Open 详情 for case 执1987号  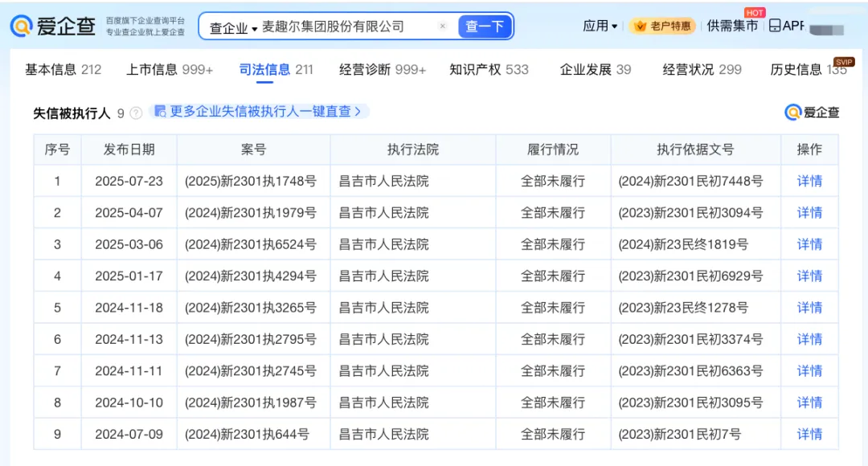tap(809, 403)
